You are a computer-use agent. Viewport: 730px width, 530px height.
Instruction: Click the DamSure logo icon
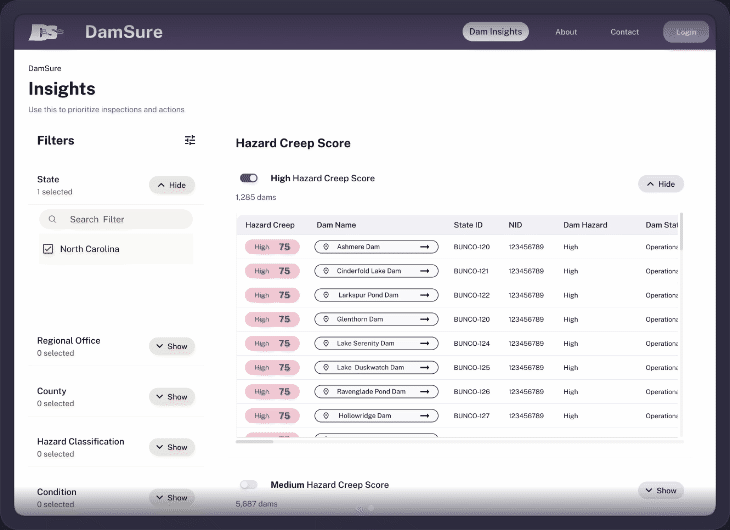(46, 32)
